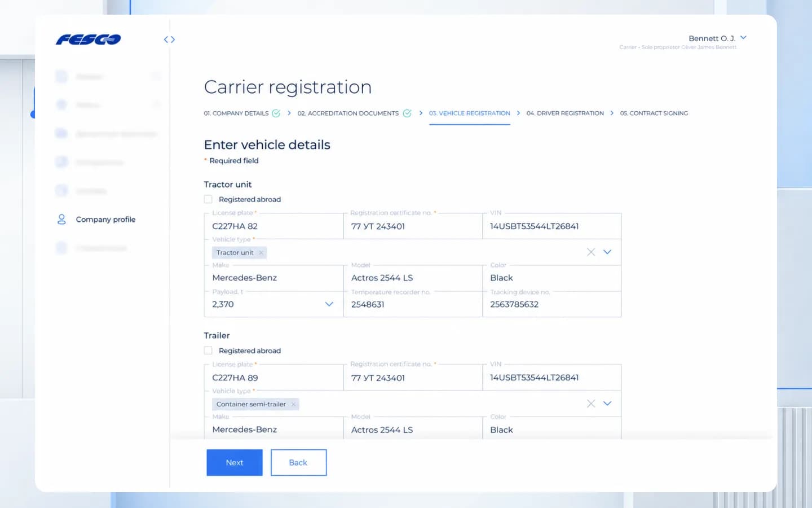Image resolution: width=812 pixels, height=508 pixels.
Task: Clear Tractor unit vehicle type with X icon
Action: coord(591,252)
